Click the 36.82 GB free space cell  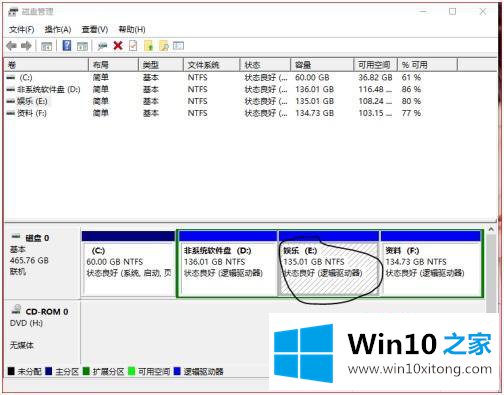pyautogui.click(x=375, y=77)
